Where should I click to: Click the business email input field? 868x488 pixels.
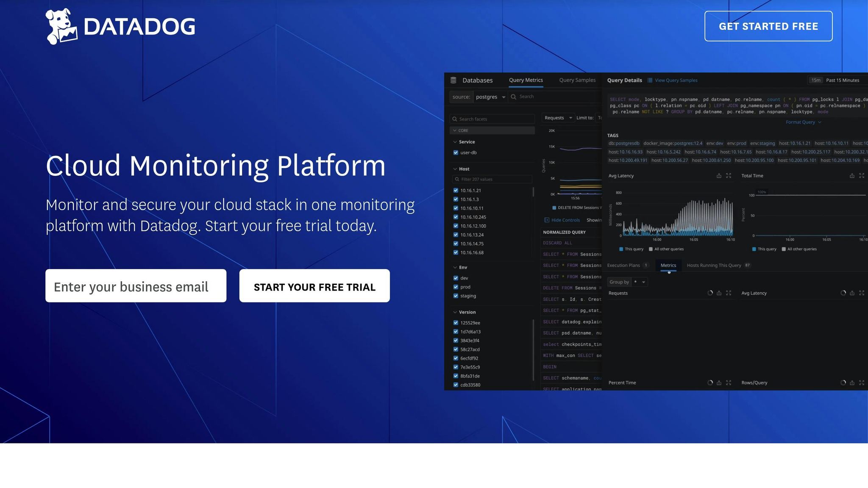[x=136, y=286]
